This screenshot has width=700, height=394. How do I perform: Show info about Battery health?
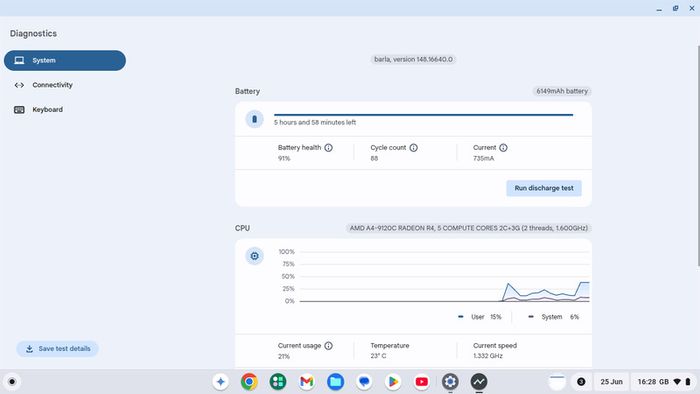coord(329,148)
